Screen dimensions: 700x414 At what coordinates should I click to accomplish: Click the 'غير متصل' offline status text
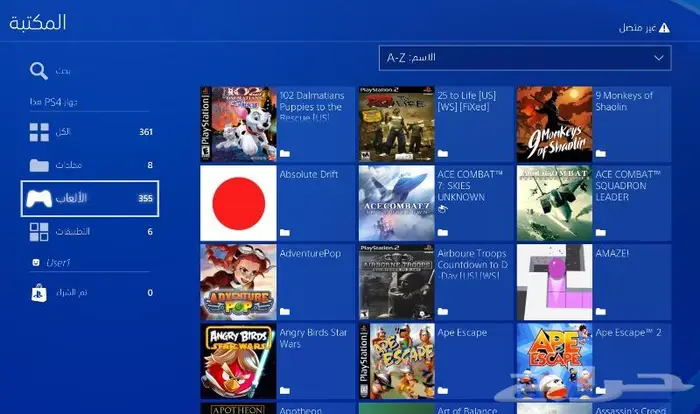(637, 28)
